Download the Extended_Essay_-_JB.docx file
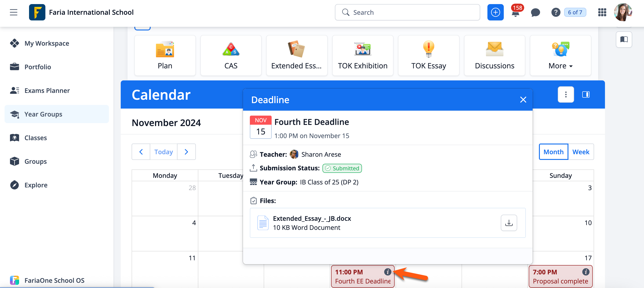644x288 pixels. (509, 223)
